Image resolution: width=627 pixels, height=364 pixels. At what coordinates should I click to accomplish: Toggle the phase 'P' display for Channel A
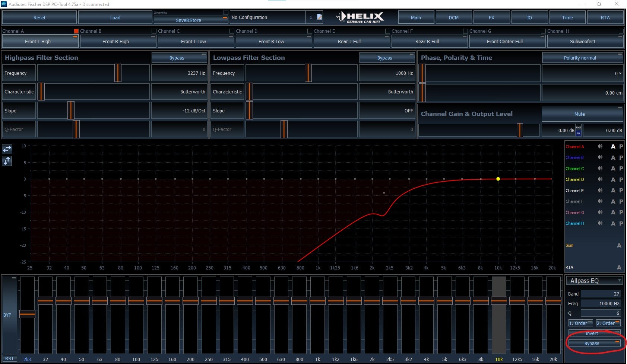621,147
